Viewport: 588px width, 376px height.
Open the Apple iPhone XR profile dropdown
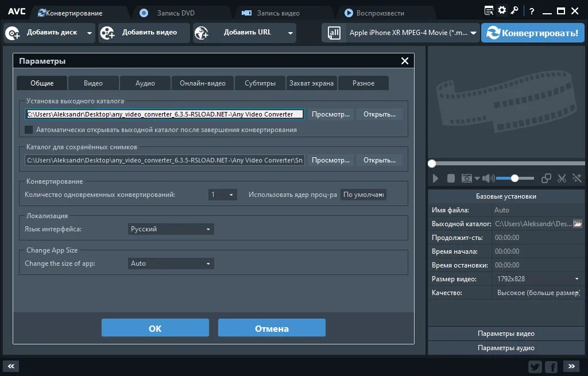point(473,33)
